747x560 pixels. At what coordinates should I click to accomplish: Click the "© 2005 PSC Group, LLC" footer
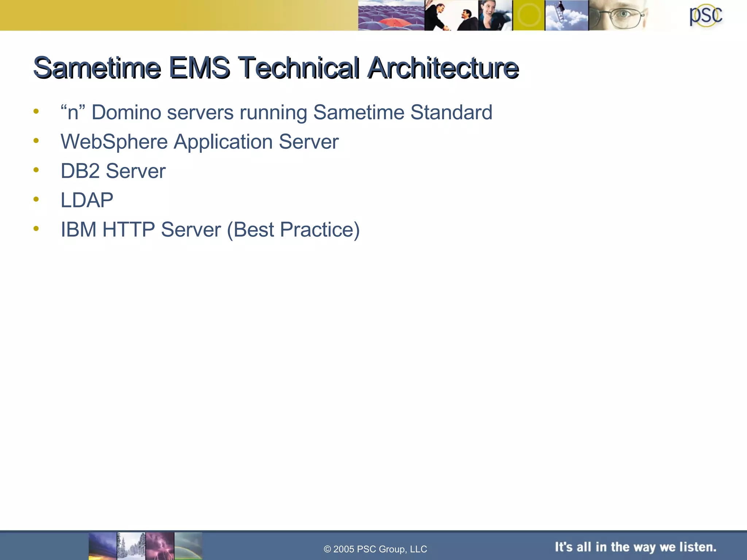coord(375,549)
